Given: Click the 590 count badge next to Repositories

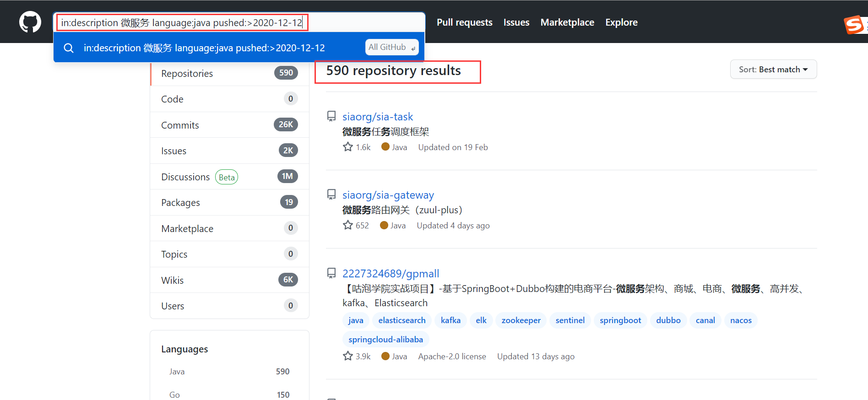Looking at the screenshot, I should tap(286, 73).
